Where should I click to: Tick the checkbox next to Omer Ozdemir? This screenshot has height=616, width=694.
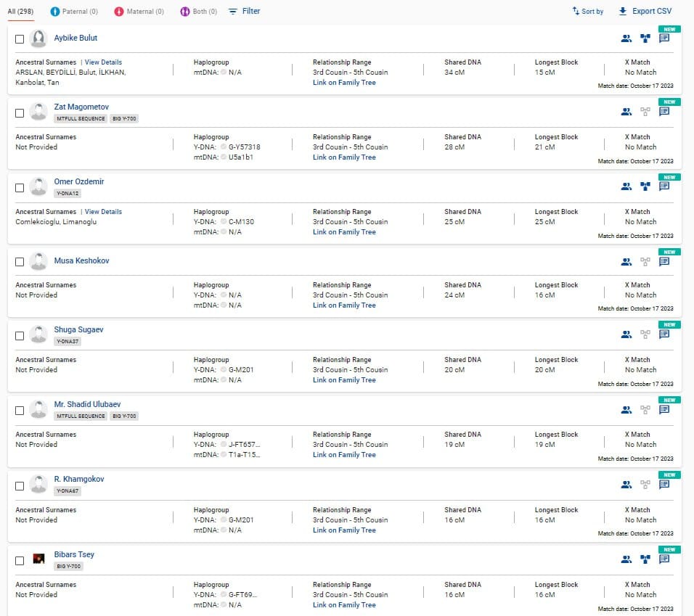click(20, 188)
